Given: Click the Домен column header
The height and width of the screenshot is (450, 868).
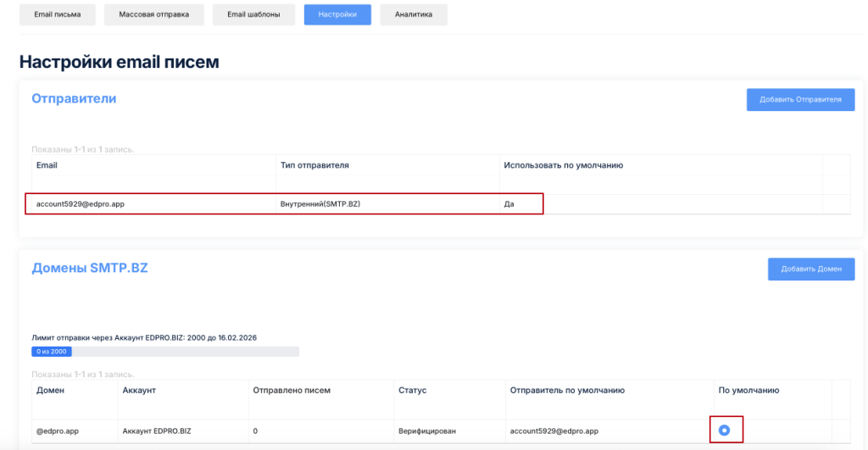Looking at the screenshot, I should pos(49,391).
